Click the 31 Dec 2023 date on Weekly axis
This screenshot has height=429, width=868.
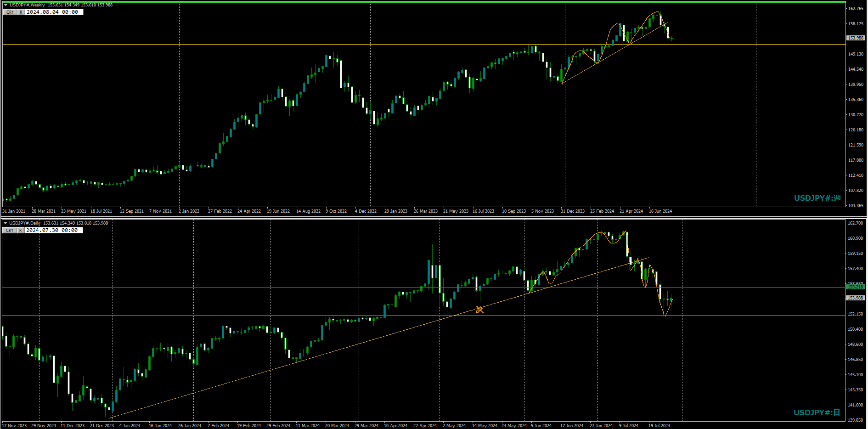[573, 211]
